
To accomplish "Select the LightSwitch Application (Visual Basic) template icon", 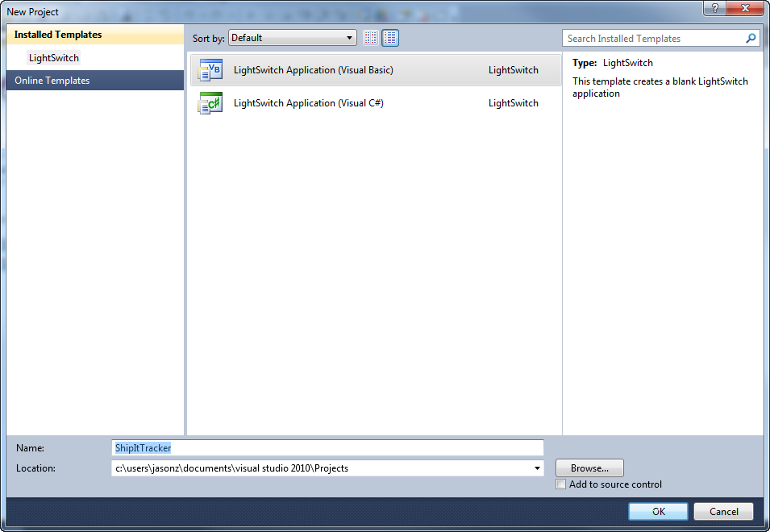I will coord(210,70).
